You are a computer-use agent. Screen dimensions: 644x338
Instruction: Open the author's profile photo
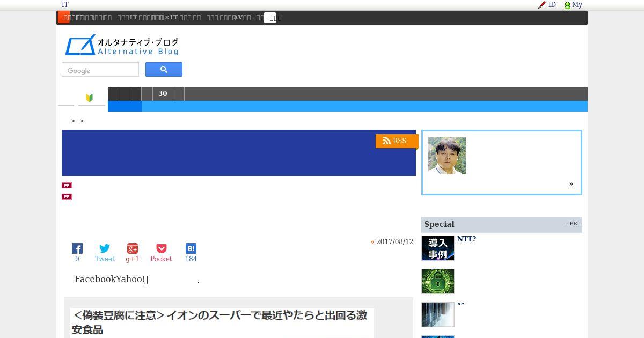tap(447, 156)
